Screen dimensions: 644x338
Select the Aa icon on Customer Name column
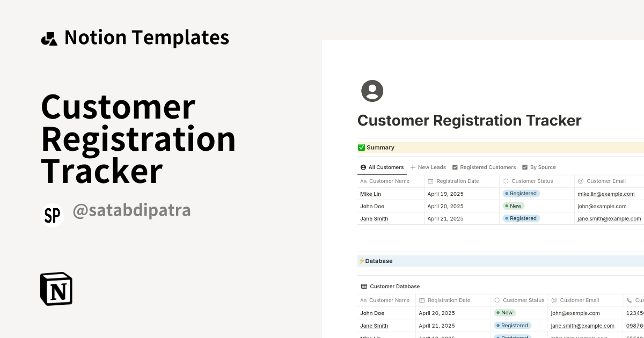pos(363,181)
